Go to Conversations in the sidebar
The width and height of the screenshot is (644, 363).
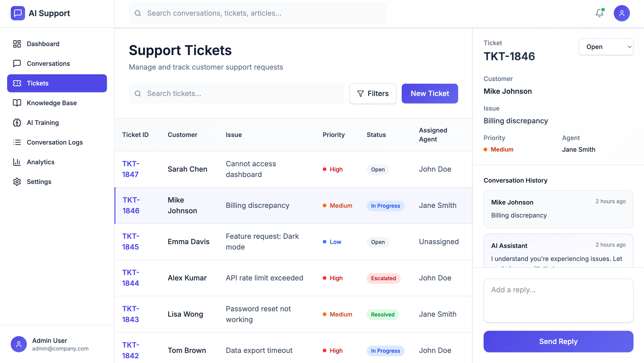click(48, 64)
